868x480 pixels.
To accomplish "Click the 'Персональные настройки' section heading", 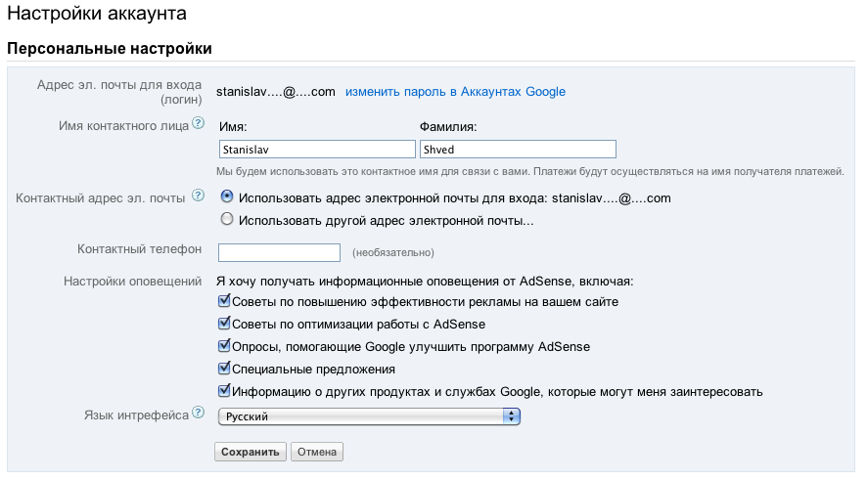I will click(110, 48).
